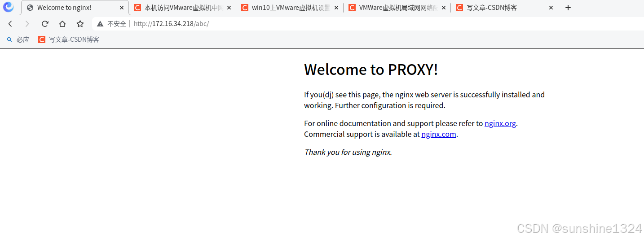Screen dimensions: 644x240
Task: Close the win10上VMware虚拟机设置 tab
Action: [336, 8]
